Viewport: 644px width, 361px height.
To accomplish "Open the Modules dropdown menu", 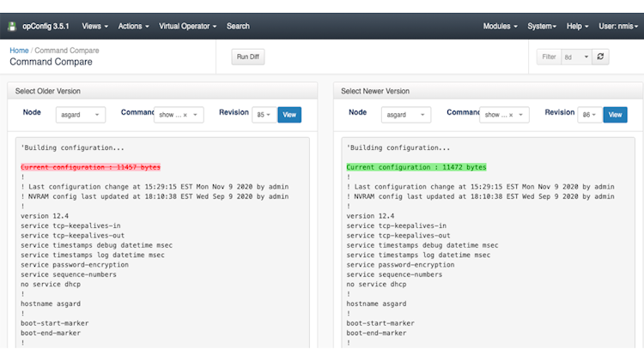I will 500,27.
